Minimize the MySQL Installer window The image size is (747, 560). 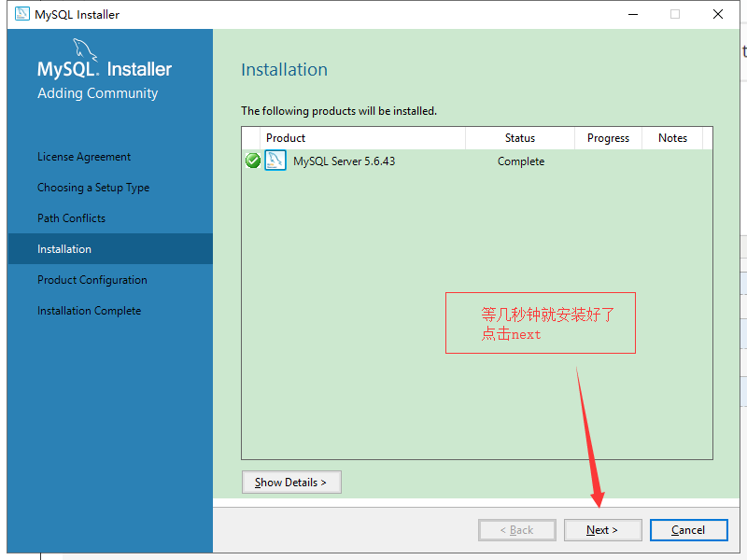(633, 14)
